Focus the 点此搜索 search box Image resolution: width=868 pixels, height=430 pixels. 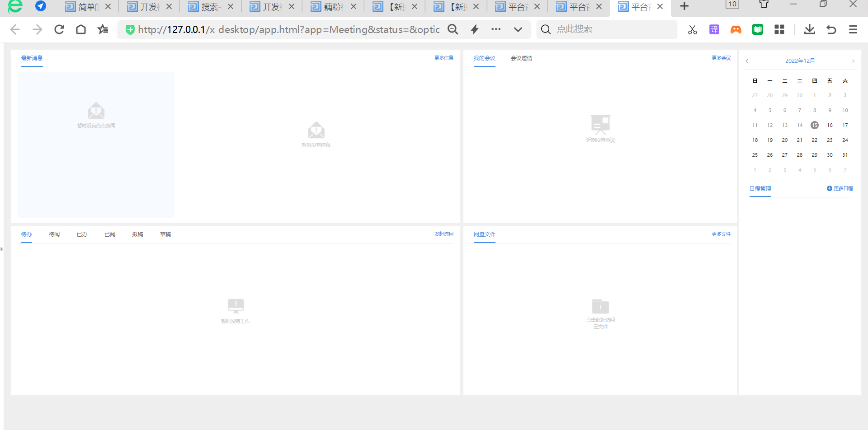coord(607,29)
